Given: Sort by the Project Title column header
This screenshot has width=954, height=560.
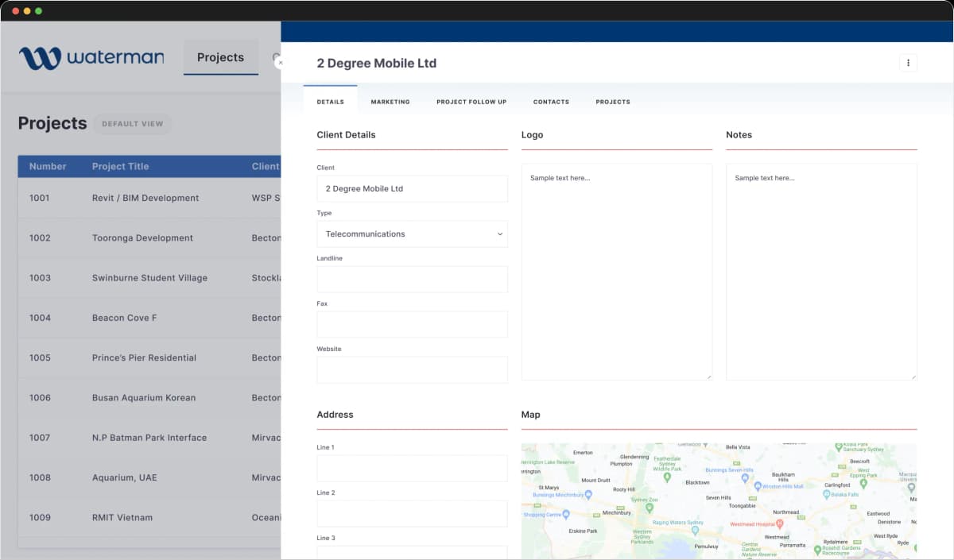Looking at the screenshot, I should 120,166.
